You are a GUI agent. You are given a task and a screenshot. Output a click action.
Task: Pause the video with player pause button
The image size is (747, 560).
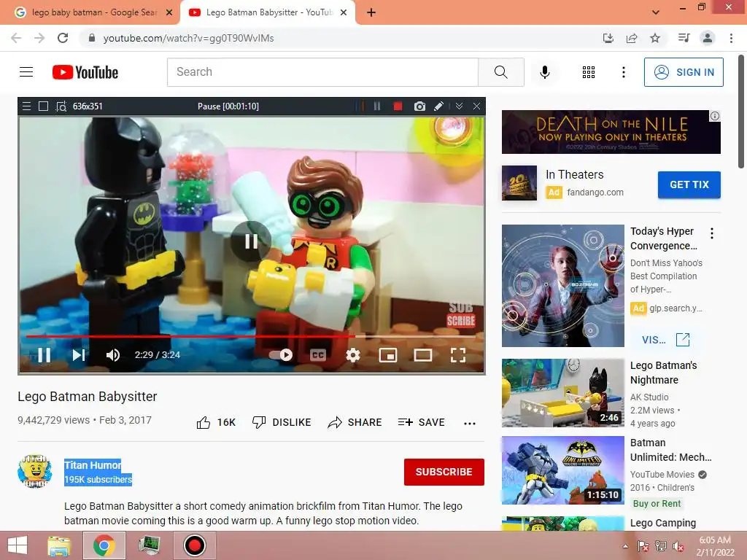44,355
